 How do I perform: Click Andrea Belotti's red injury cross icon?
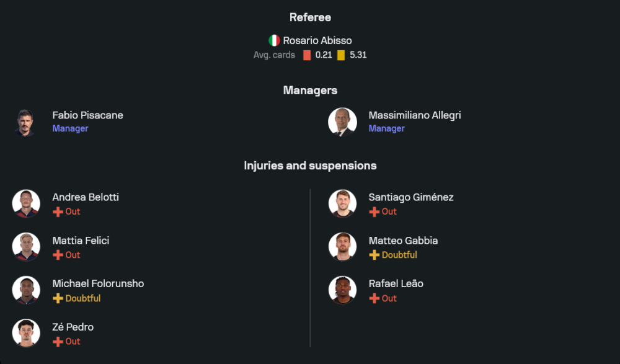point(58,212)
